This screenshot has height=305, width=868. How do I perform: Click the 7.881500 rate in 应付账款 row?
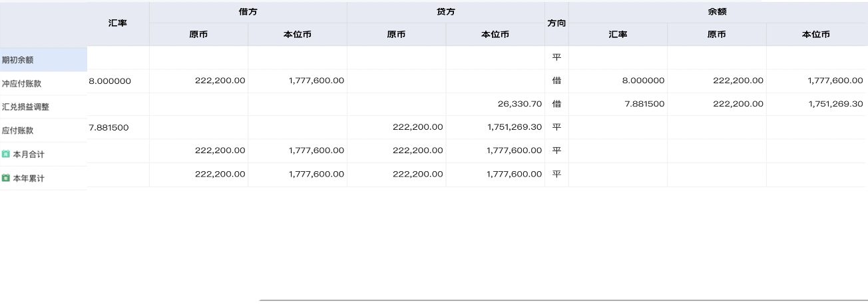[108, 127]
